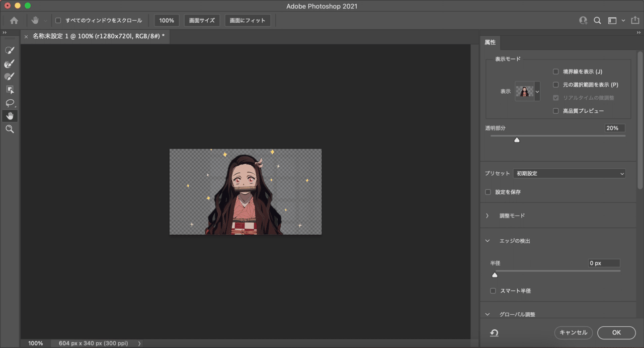Expand the left toolbar double-arrow
Screen dimensions: 644x348
pos(5,32)
